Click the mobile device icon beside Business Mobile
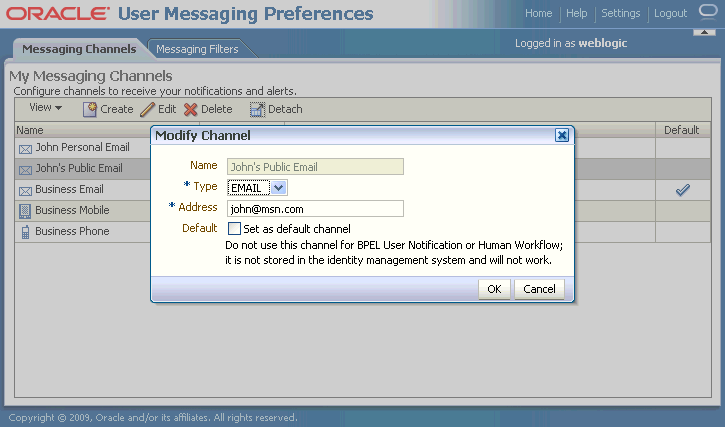 pos(25,211)
